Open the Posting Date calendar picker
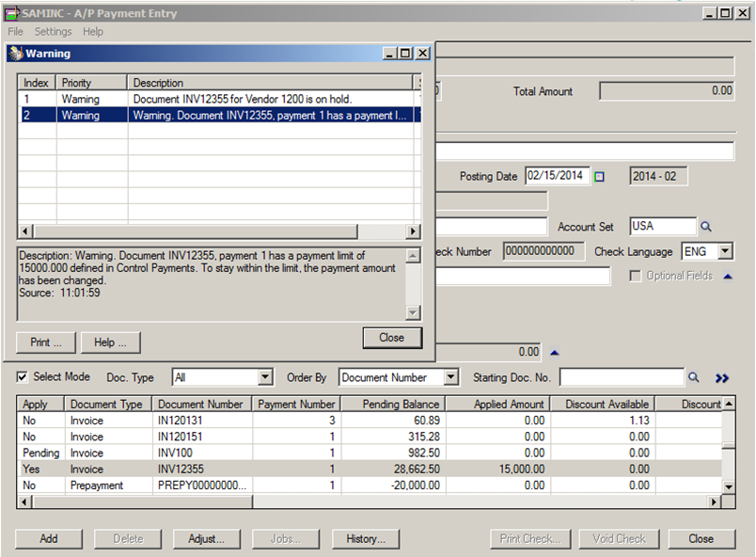Viewport: 756px width, 557px height. [x=600, y=176]
